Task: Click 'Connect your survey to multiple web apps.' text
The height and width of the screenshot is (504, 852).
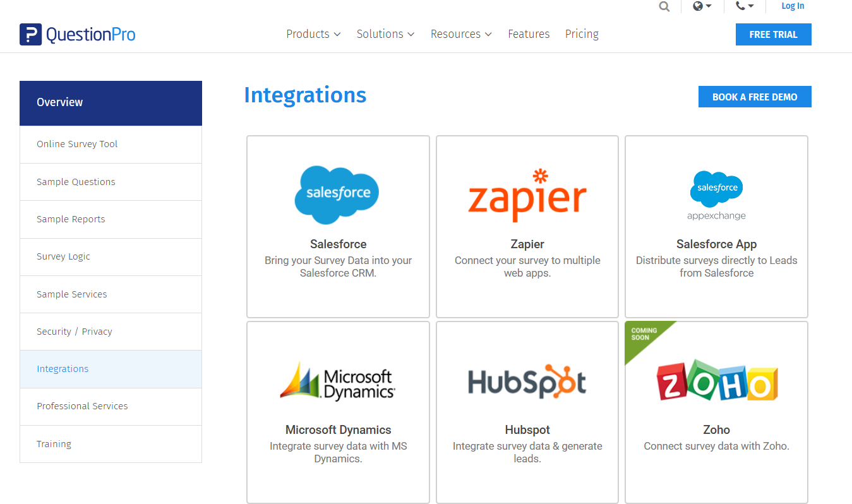Action: (x=527, y=267)
